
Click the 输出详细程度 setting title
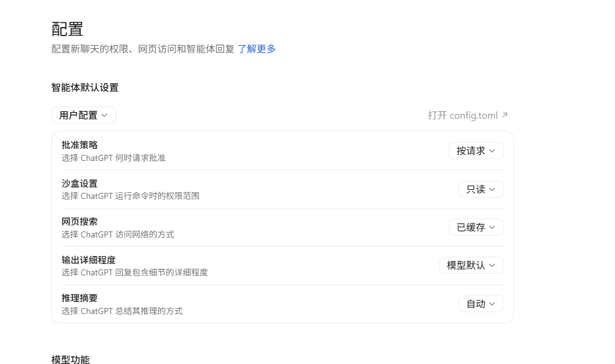click(89, 260)
